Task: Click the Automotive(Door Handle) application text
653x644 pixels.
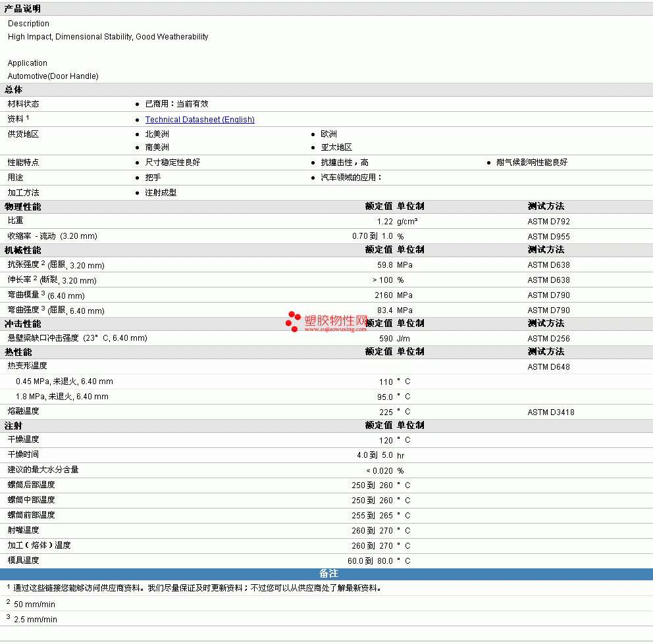Action: pyautogui.click(x=53, y=76)
